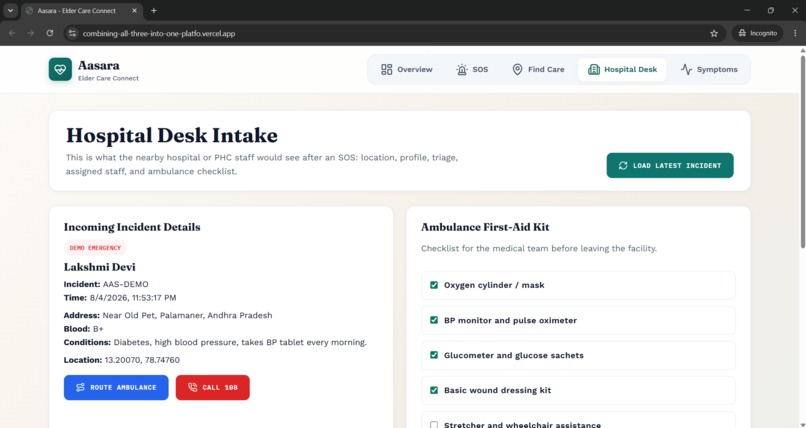Bookmark this page with the star icon
This screenshot has height=428, width=806.
pyautogui.click(x=714, y=33)
